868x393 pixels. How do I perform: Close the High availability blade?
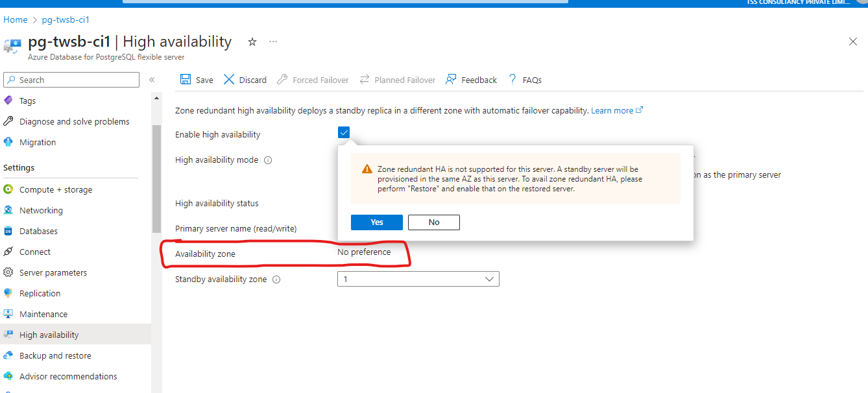click(x=853, y=42)
